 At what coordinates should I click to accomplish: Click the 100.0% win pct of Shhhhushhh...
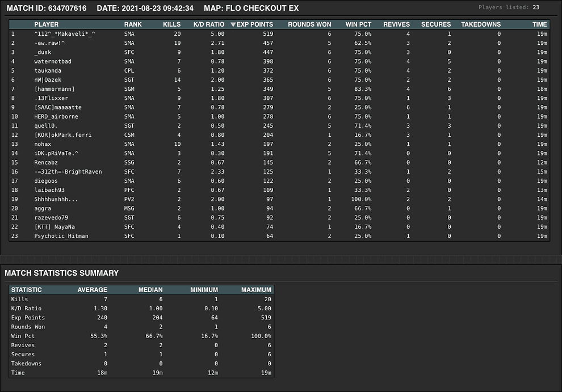[361, 199]
